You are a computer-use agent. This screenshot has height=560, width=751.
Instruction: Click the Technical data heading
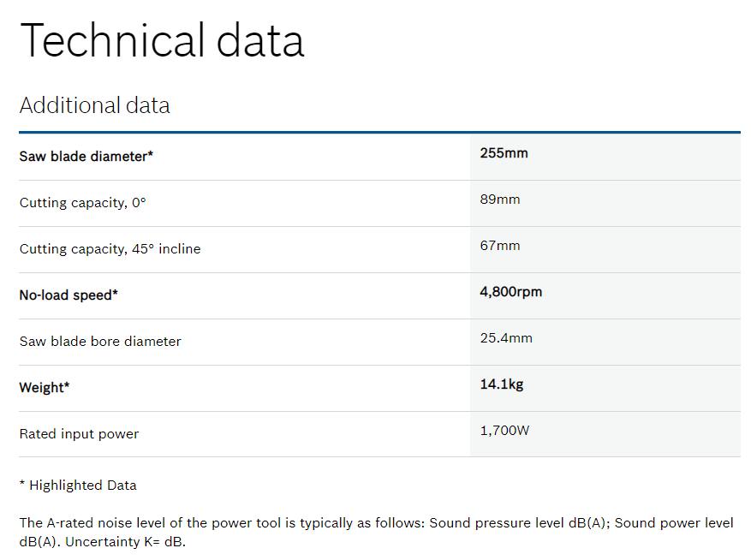pos(162,40)
